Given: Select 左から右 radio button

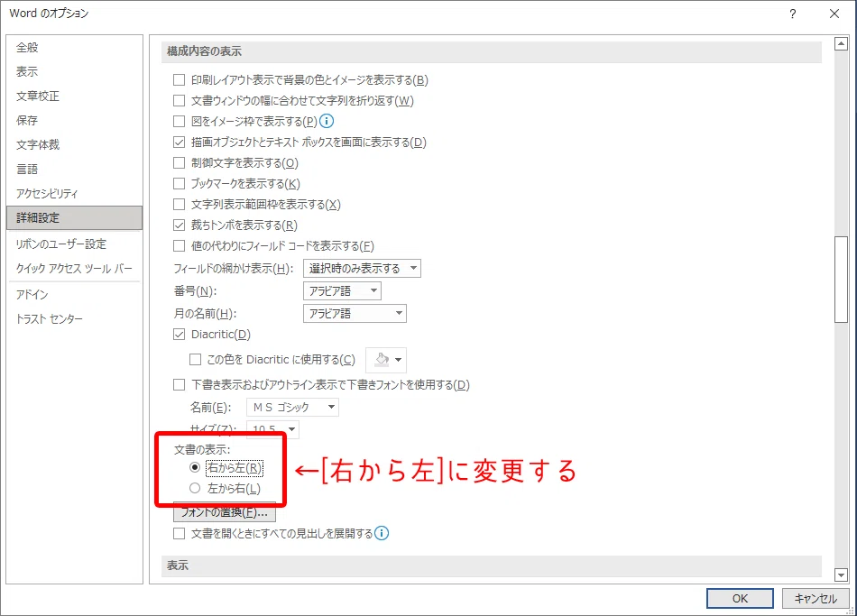Looking at the screenshot, I should [x=195, y=488].
